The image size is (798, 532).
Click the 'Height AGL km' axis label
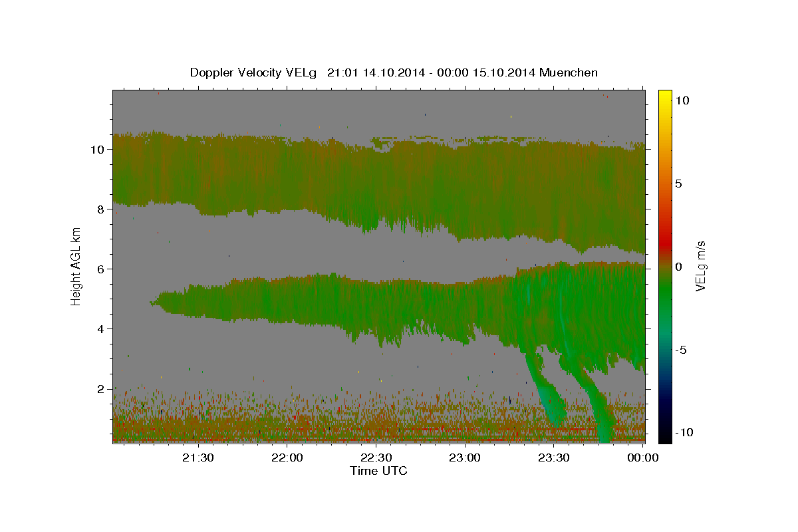(76, 266)
